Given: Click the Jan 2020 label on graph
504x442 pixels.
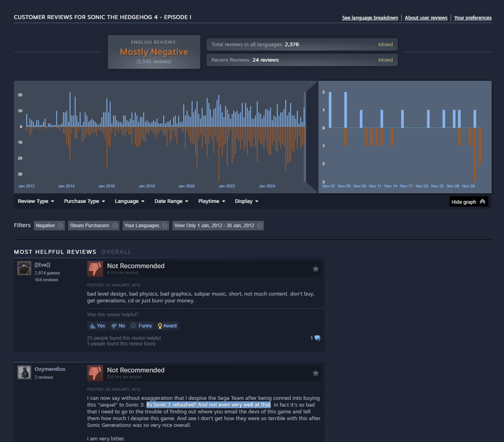Looking at the screenshot, I should 186,186.
